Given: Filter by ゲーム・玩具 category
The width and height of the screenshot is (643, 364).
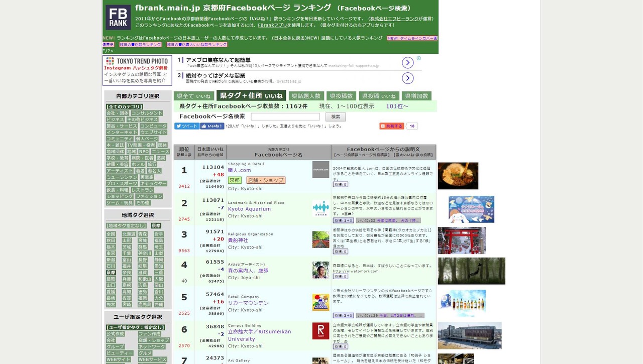Looking at the screenshot, I should pyautogui.click(x=120, y=203).
